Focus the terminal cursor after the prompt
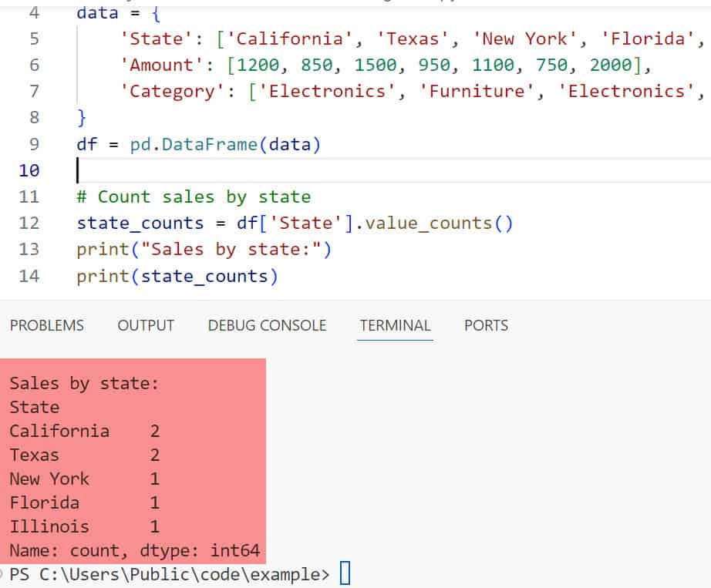Image resolution: width=711 pixels, height=588 pixels. tap(345, 574)
